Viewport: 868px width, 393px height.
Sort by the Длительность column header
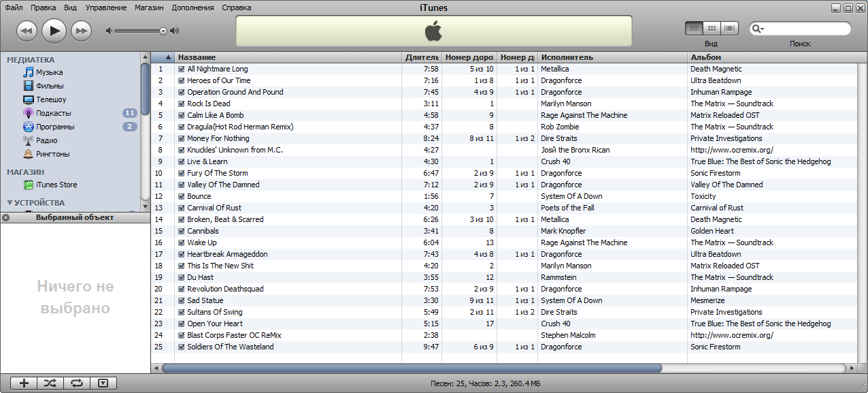click(x=422, y=57)
